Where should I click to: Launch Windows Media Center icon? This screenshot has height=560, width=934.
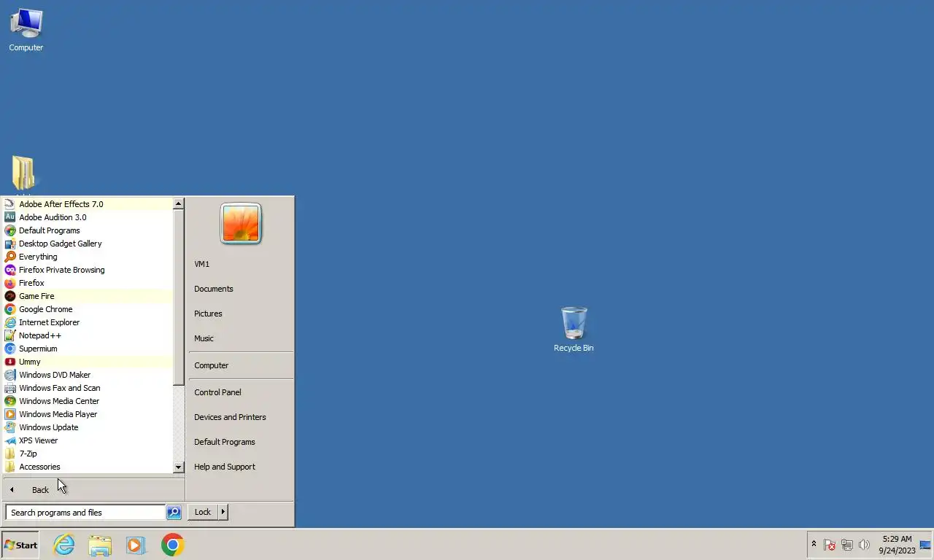(9, 401)
